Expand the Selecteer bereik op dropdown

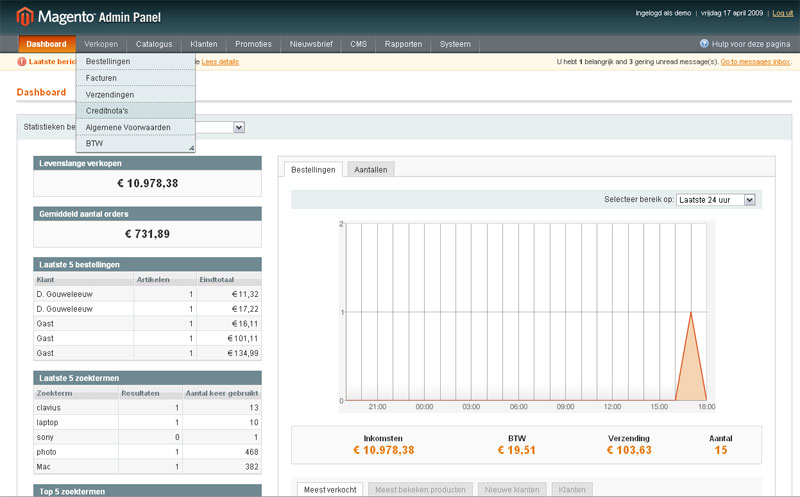[715, 200]
